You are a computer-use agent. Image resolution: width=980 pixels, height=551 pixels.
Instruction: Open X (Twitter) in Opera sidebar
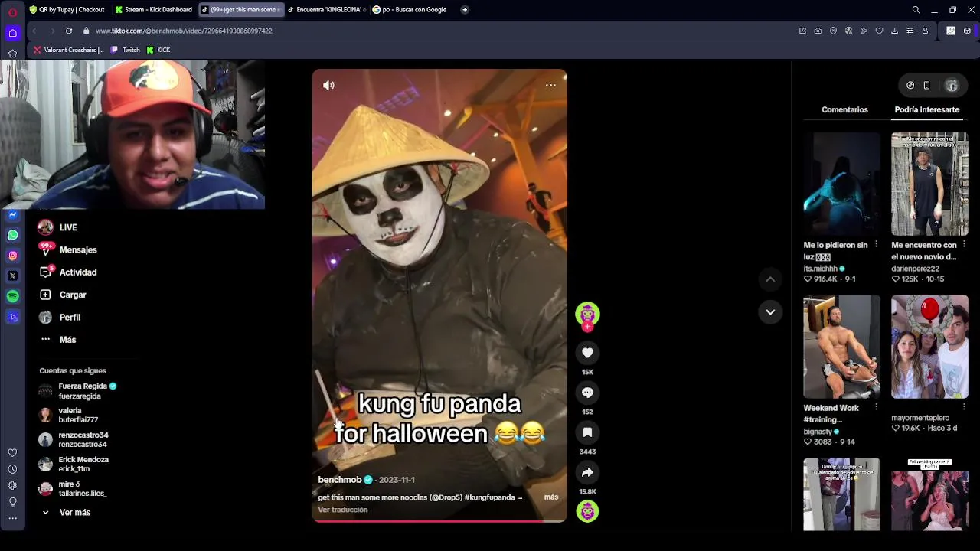click(12, 275)
